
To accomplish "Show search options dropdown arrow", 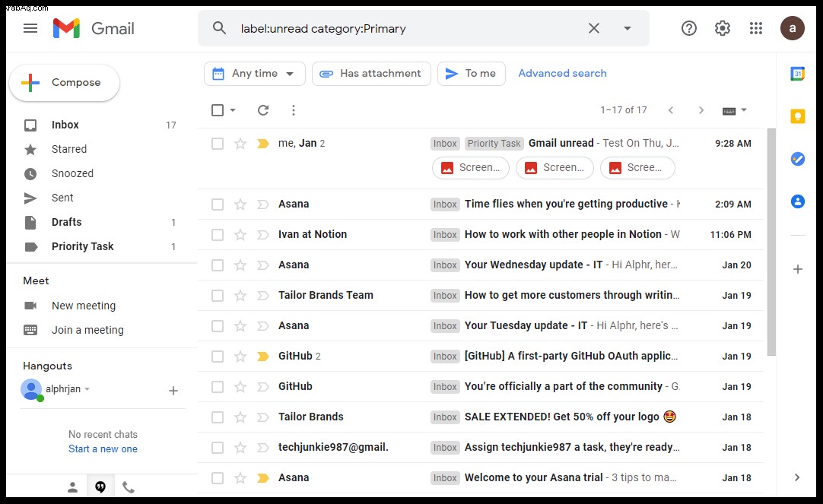I will (x=628, y=28).
